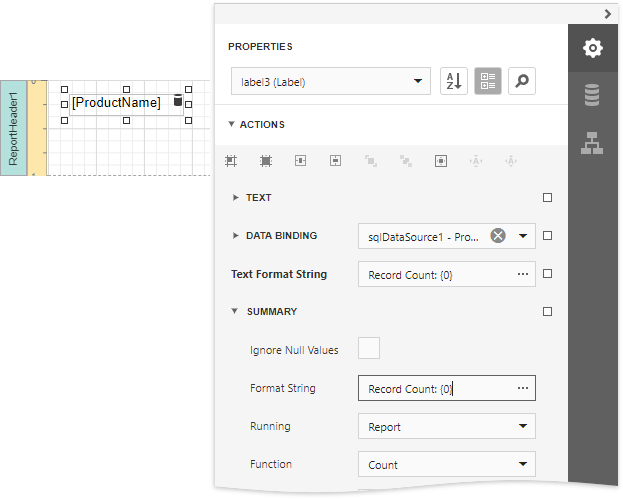The height and width of the screenshot is (499, 623).
Task: Click the center horizontally action icon
Action: click(x=301, y=160)
